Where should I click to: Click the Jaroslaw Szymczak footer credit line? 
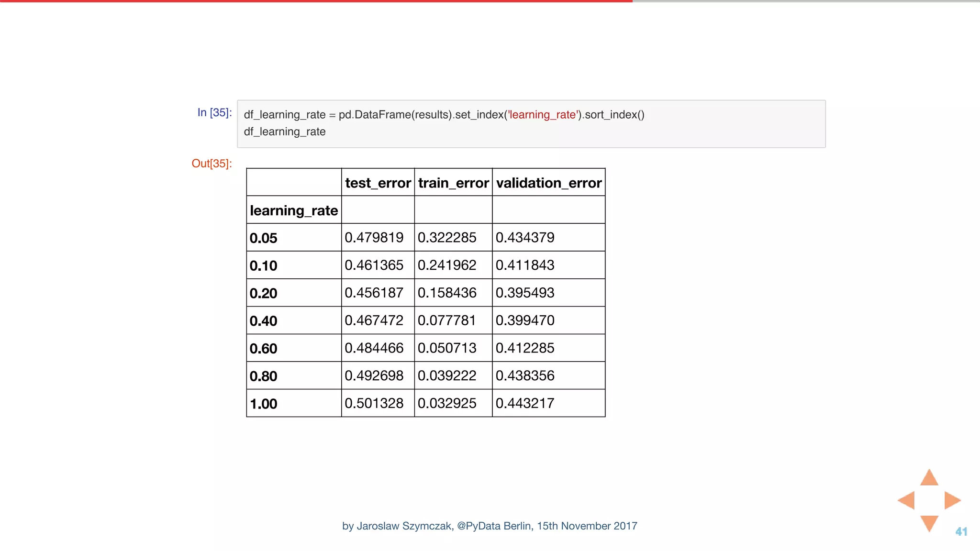point(490,526)
